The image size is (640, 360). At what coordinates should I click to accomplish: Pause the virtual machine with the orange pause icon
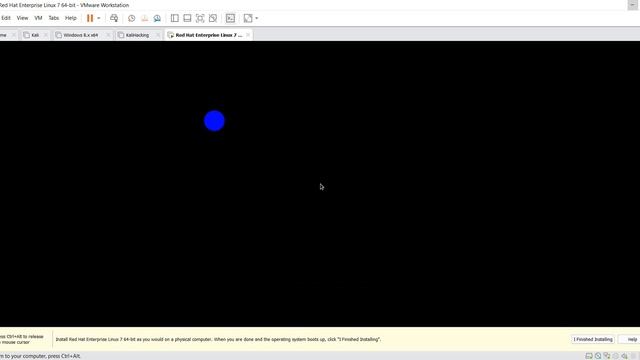point(90,18)
